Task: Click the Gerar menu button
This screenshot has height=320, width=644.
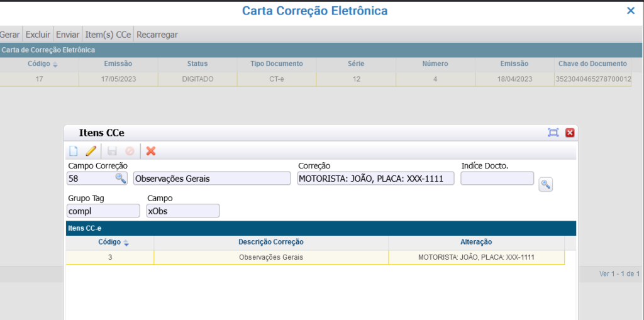Action: click(10, 35)
